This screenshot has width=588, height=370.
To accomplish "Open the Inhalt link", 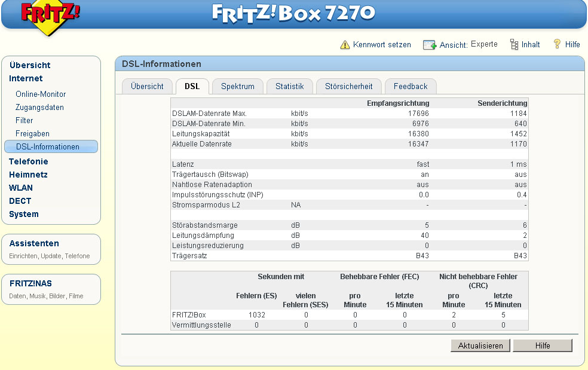I will click(x=531, y=45).
